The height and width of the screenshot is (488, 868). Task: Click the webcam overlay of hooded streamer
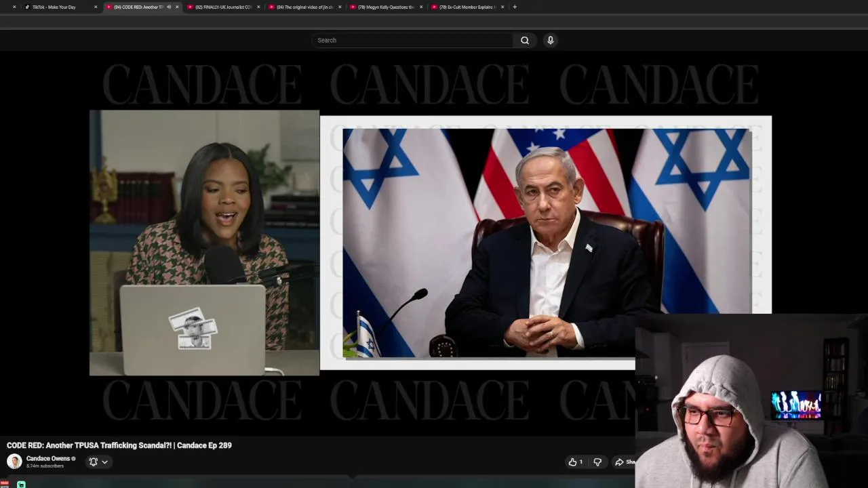(x=751, y=401)
